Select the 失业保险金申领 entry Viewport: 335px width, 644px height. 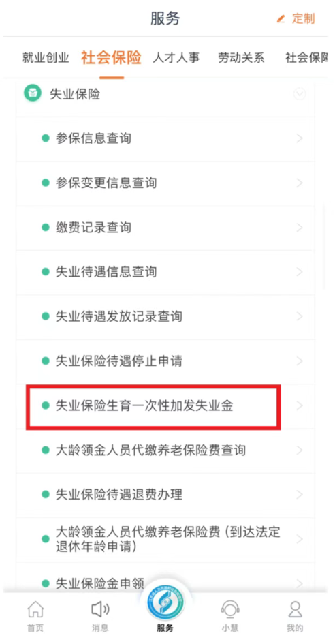click(165, 583)
